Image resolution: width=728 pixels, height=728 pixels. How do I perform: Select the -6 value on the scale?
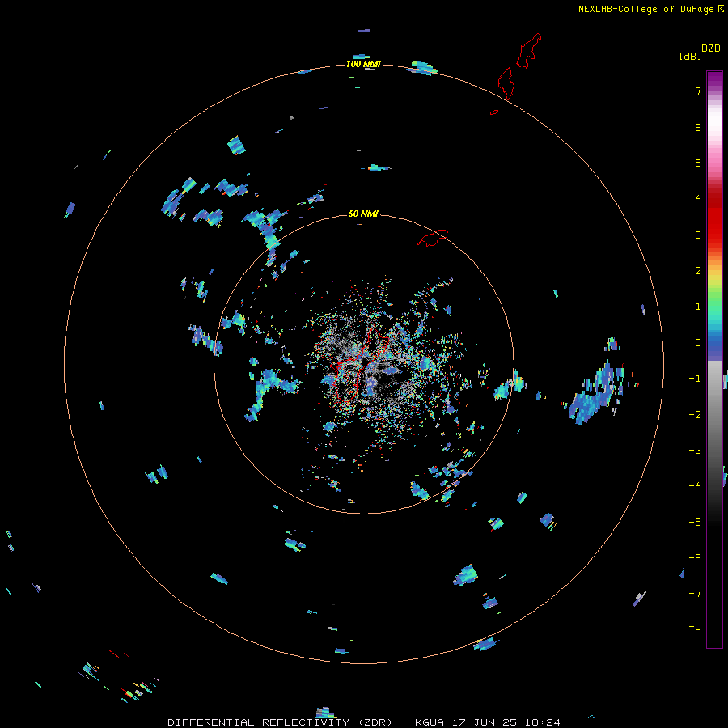[x=695, y=558]
